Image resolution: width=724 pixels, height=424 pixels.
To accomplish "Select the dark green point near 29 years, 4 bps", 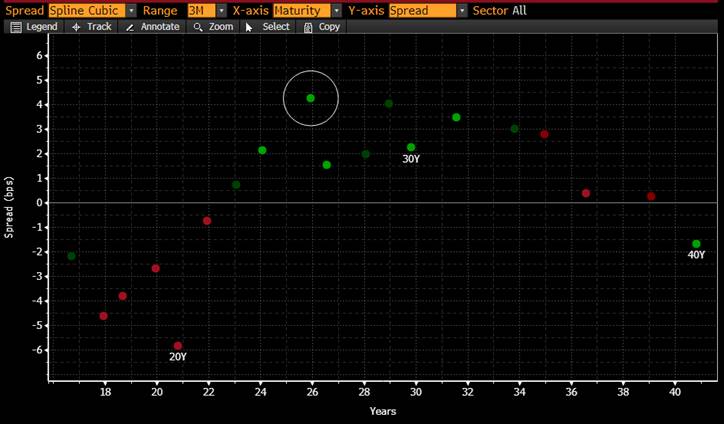I will [389, 103].
